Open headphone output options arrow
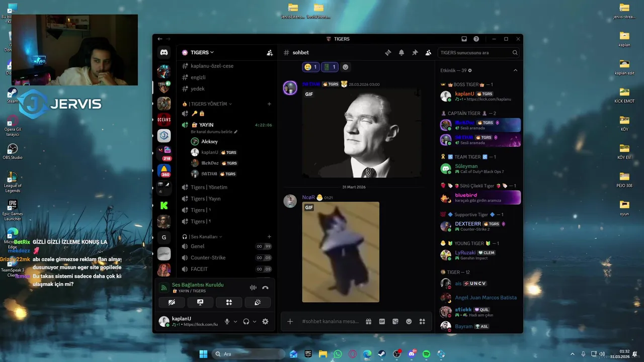The height and width of the screenshot is (362, 644). pyautogui.click(x=254, y=322)
